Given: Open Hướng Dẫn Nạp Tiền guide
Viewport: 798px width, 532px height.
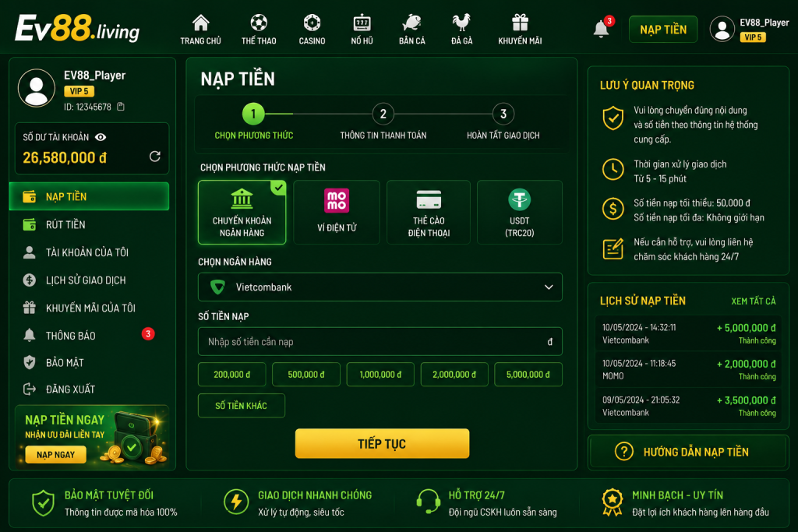Looking at the screenshot, I should 688,452.
